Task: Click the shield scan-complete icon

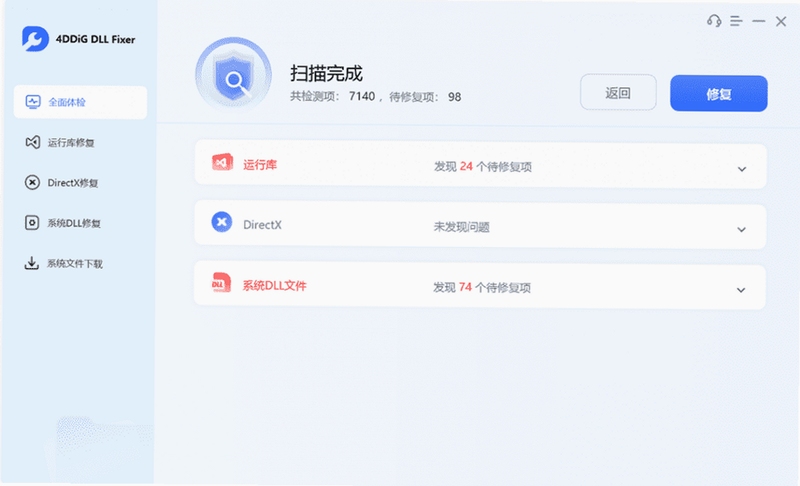Action: coord(233,75)
